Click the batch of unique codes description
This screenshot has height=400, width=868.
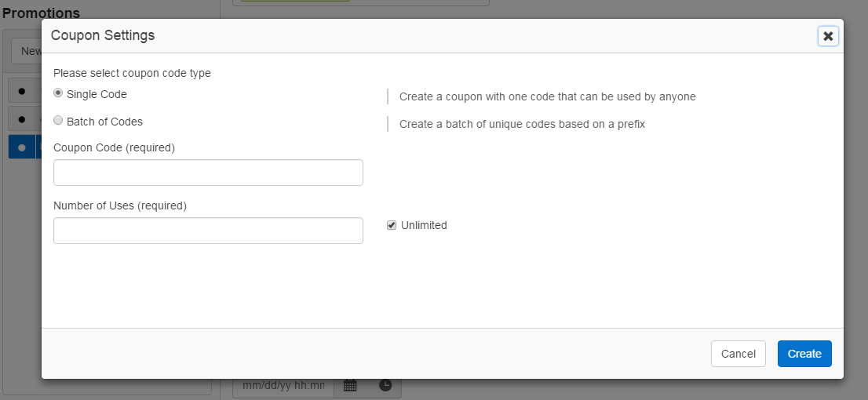tap(522, 124)
